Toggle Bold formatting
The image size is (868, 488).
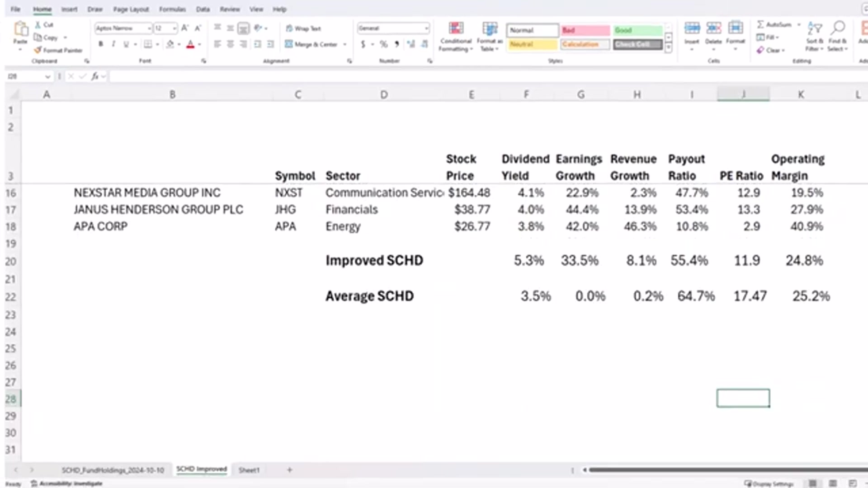tap(101, 44)
